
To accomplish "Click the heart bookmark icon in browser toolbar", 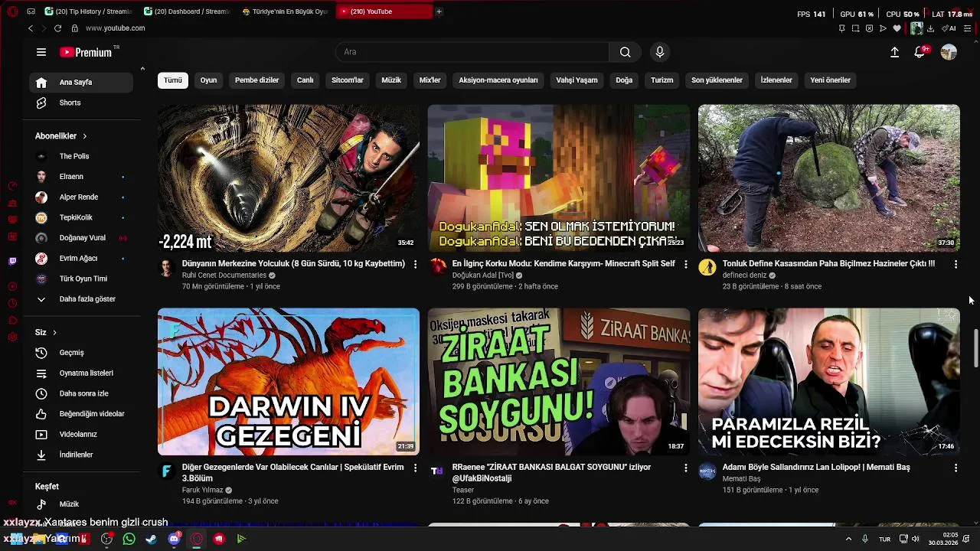I will [897, 28].
